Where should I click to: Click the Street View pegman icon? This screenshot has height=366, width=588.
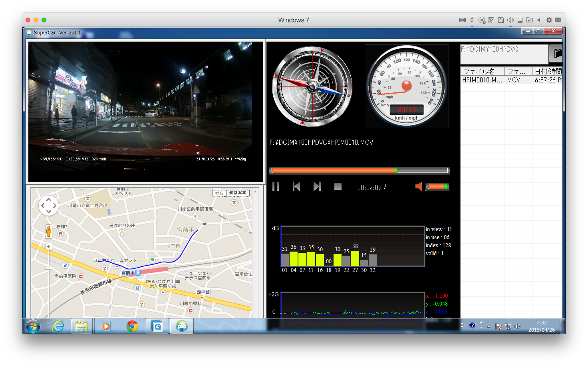[49, 231]
